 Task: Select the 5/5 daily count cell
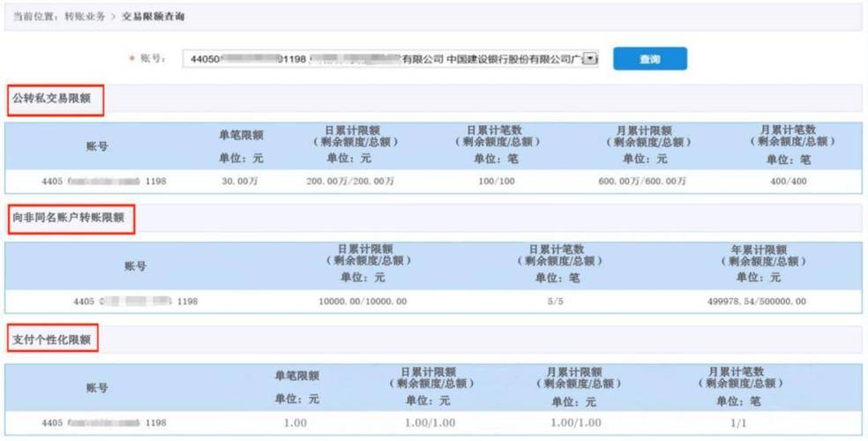(x=555, y=302)
